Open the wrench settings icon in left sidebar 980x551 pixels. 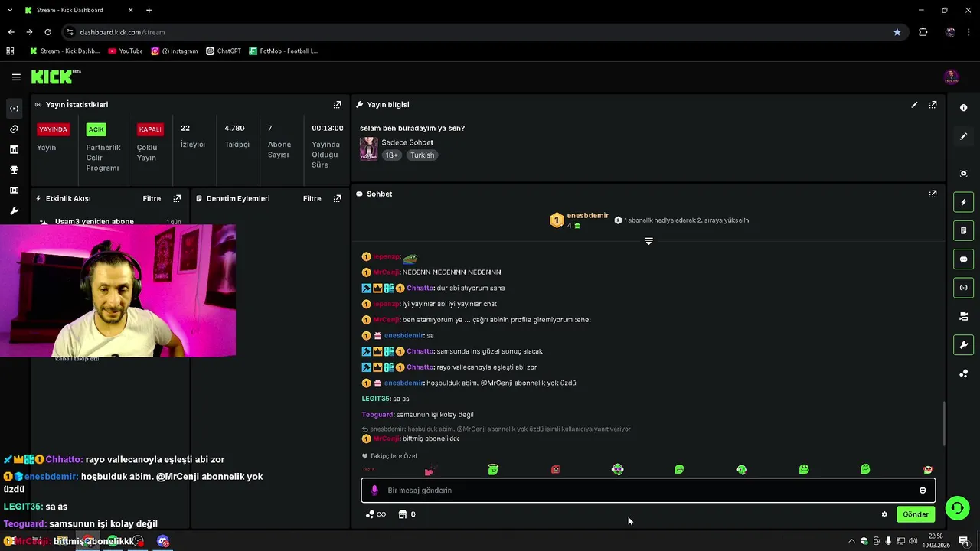coord(14,211)
